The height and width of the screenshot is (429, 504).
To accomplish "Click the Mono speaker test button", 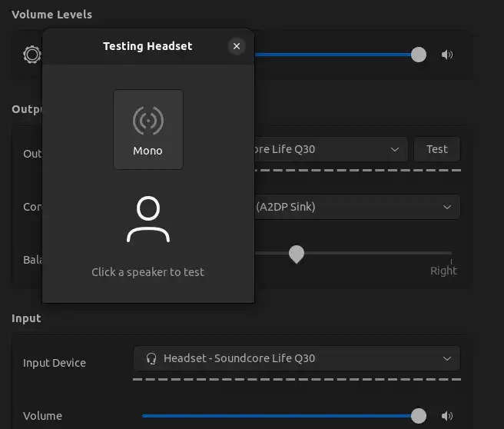I will coord(148,129).
